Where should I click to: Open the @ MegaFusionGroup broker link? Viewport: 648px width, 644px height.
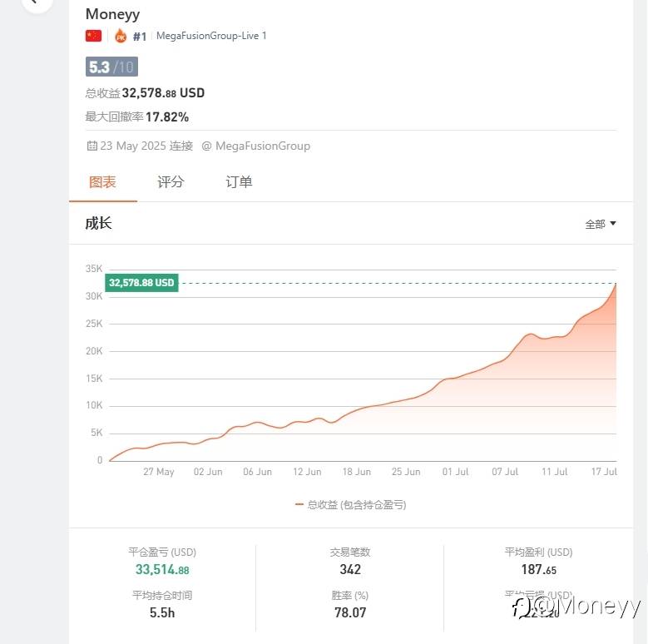(x=256, y=146)
